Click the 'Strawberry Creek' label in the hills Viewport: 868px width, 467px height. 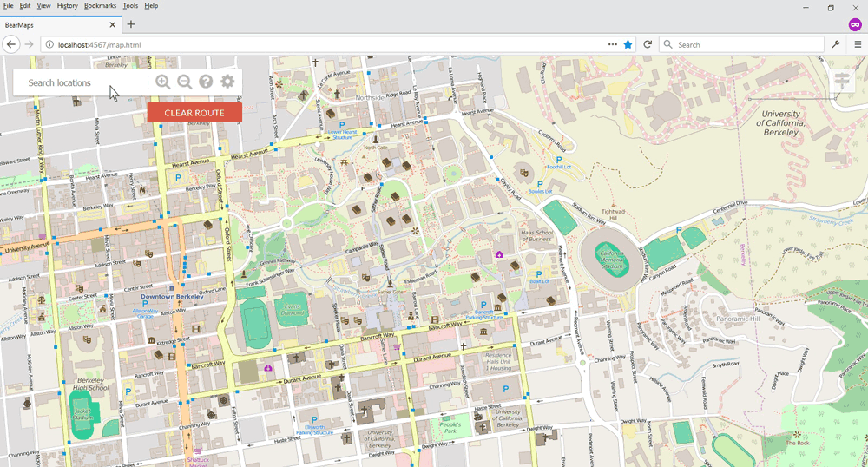coord(831,221)
